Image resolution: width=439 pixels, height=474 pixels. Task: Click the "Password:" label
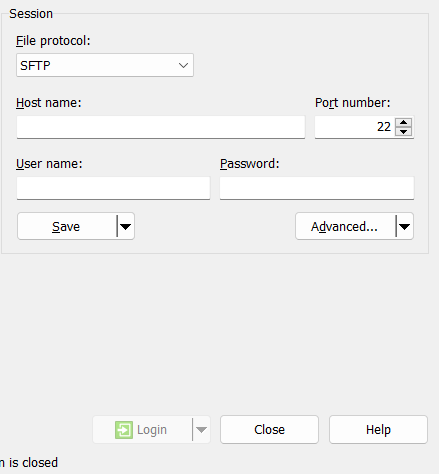250,164
